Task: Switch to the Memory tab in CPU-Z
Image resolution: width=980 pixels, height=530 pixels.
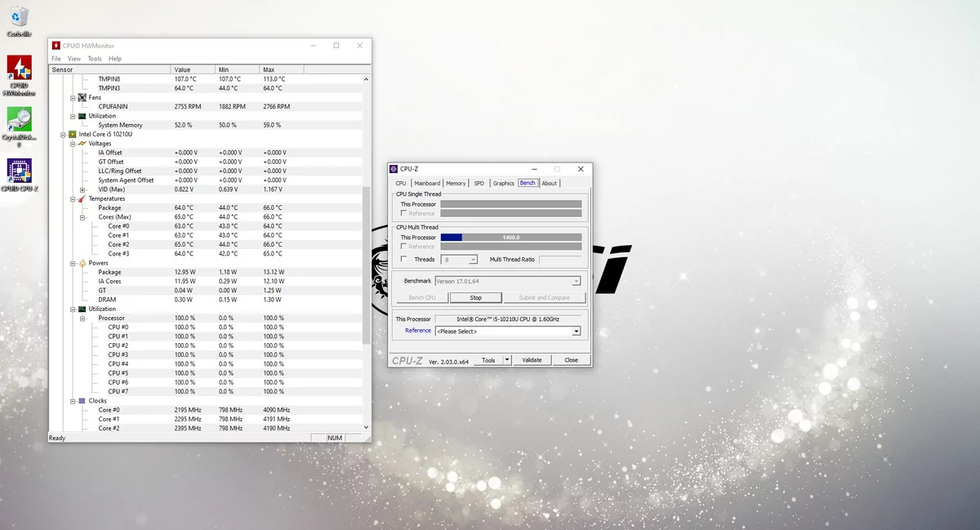Action: 456,183
